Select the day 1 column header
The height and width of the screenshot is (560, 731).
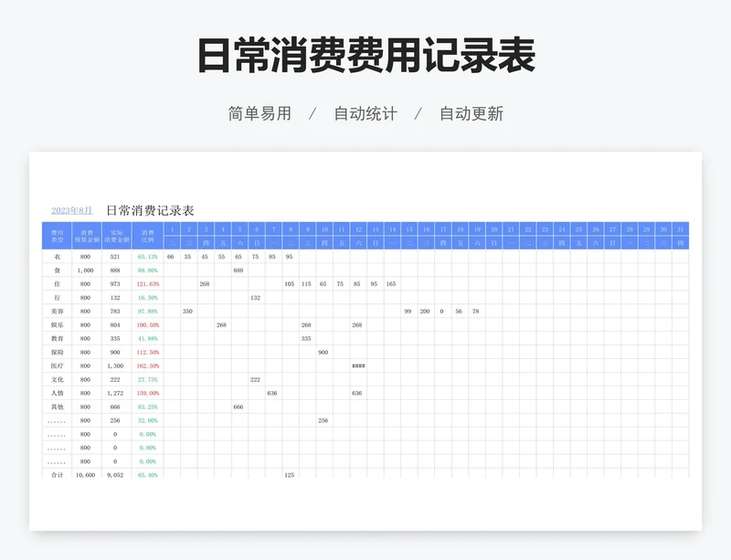coord(172,229)
